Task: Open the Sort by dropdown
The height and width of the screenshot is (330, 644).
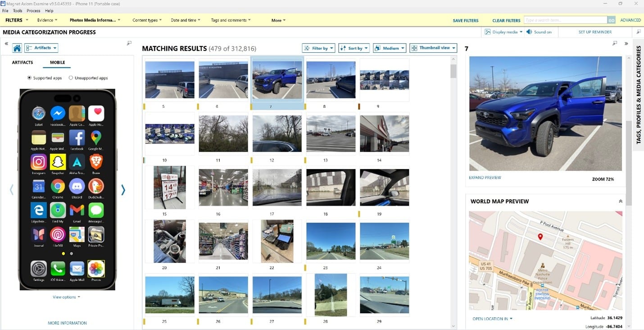Action: click(x=354, y=48)
